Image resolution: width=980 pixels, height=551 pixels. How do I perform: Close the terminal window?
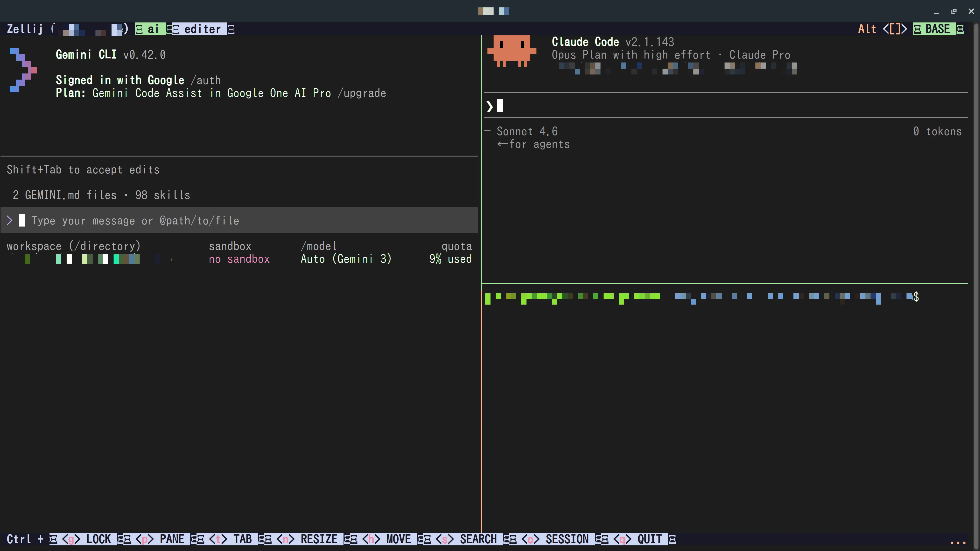point(971,11)
